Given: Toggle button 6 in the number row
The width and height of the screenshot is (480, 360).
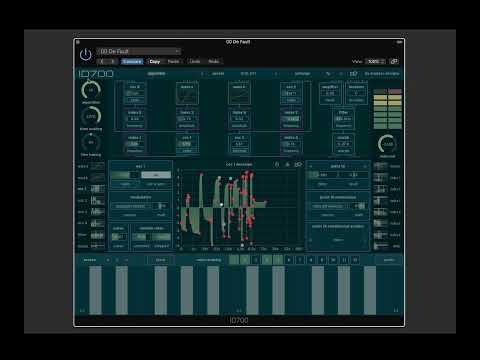Looking at the screenshot, I should 289,260.
